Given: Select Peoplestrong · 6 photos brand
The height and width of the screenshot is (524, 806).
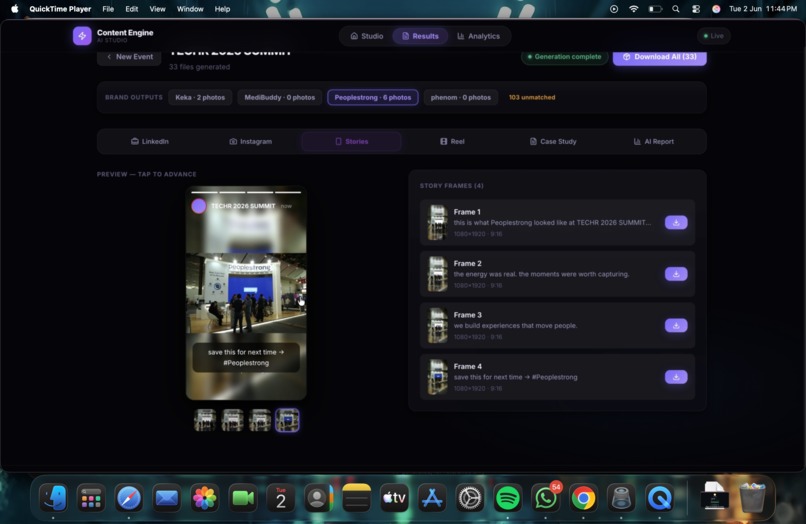Looking at the screenshot, I should (x=373, y=97).
